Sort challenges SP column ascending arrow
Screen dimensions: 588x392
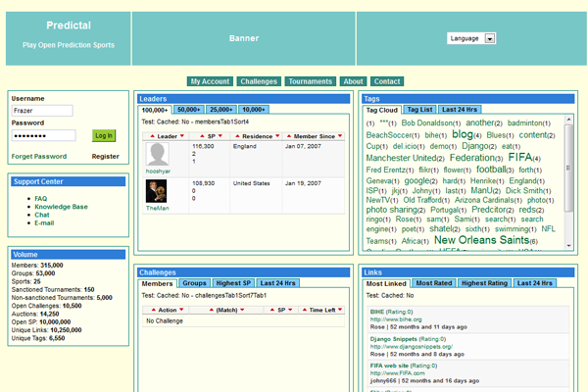point(272,310)
